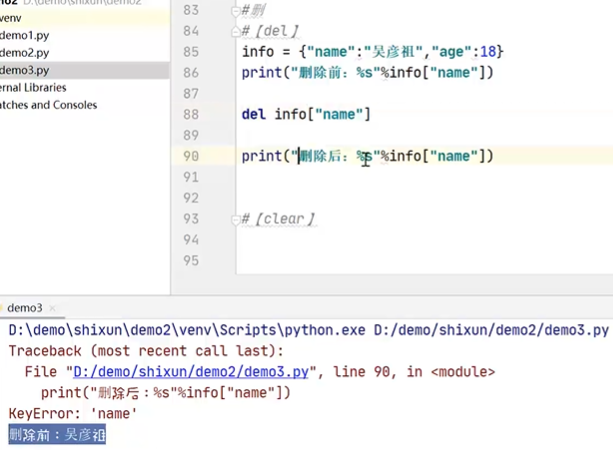Click line number 95 in the gutter
Screen dimensions: 613x450
click(191, 261)
